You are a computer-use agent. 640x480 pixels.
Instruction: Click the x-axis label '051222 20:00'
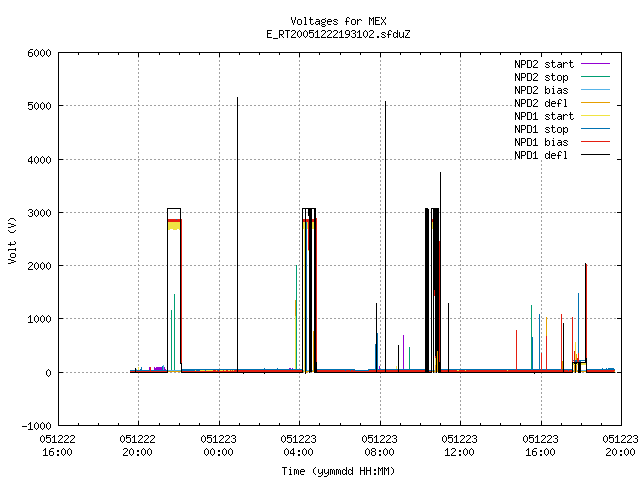138,446
